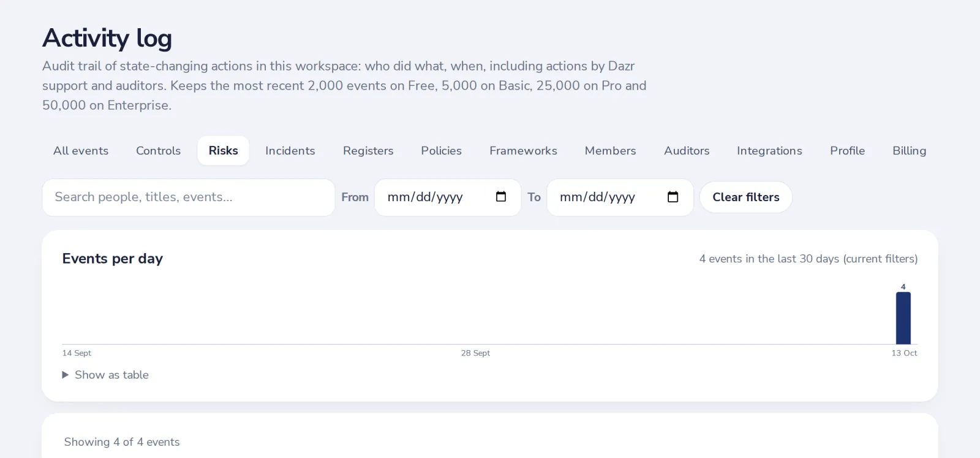Screen dimensions: 980x458
Task: Expand the Show as table disclosure
Action: (x=105, y=375)
